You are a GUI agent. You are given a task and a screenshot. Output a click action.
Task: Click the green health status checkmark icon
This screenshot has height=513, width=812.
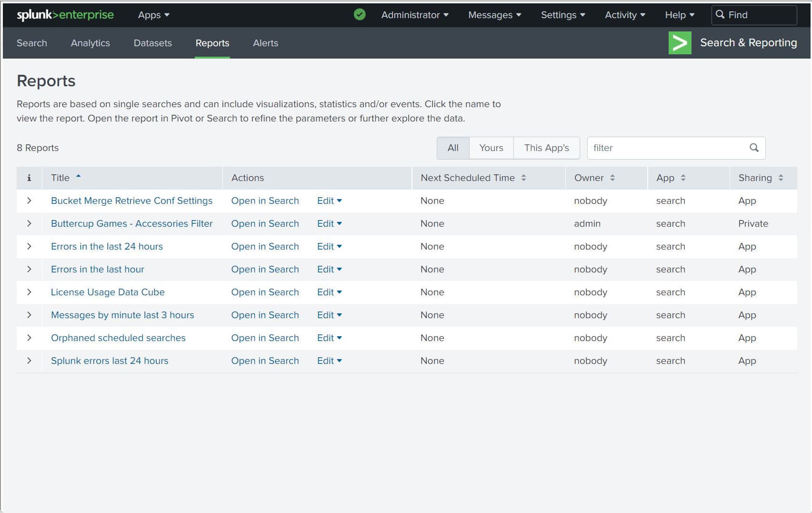(x=360, y=15)
